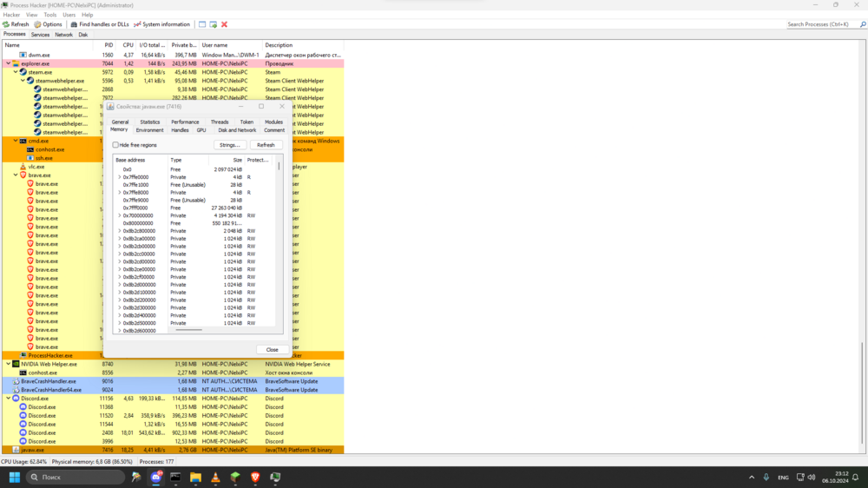Collapse the steam.exe process tree
868x488 pixels.
(16, 72)
